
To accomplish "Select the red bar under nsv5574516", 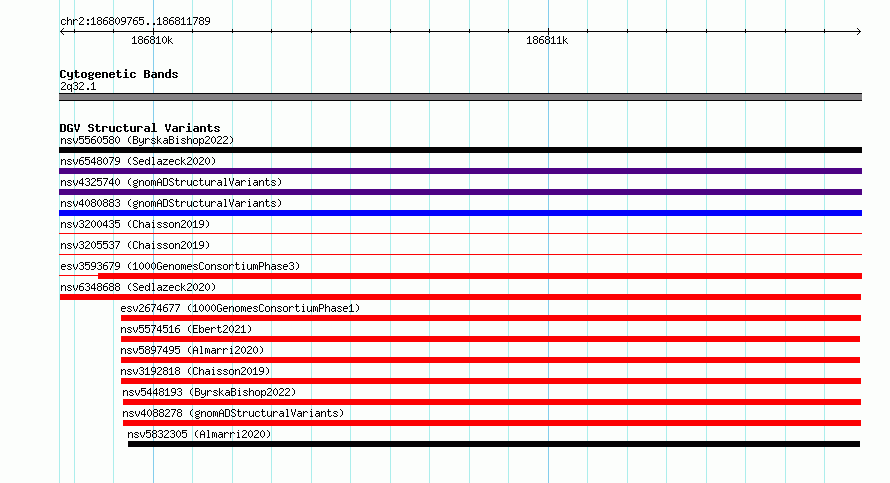I will (490, 339).
